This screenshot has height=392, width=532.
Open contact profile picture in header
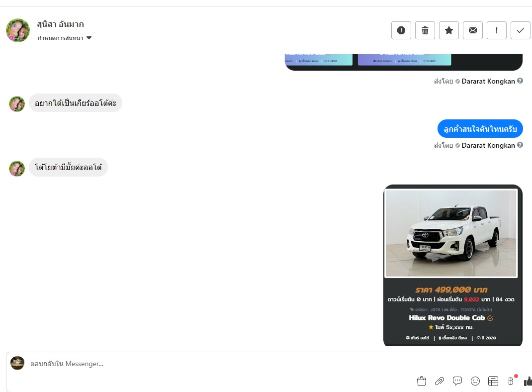click(18, 30)
